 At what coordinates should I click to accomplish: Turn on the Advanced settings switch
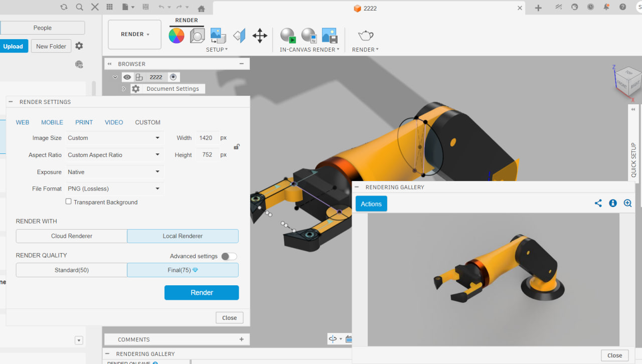(x=229, y=256)
